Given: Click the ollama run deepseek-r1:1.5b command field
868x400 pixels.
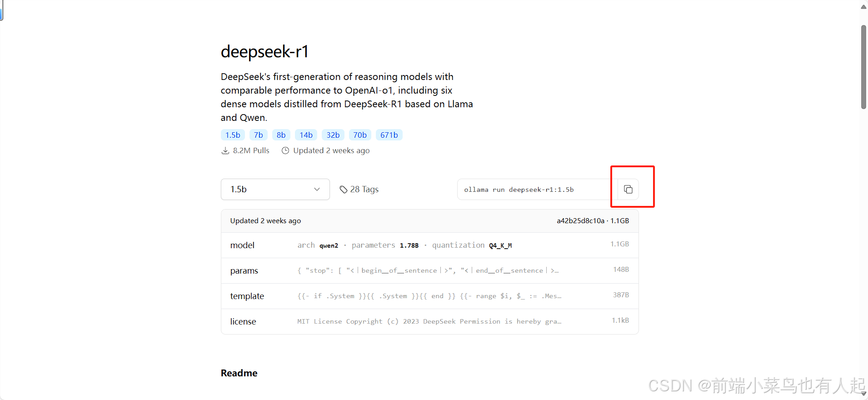Looking at the screenshot, I should point(537,189).
